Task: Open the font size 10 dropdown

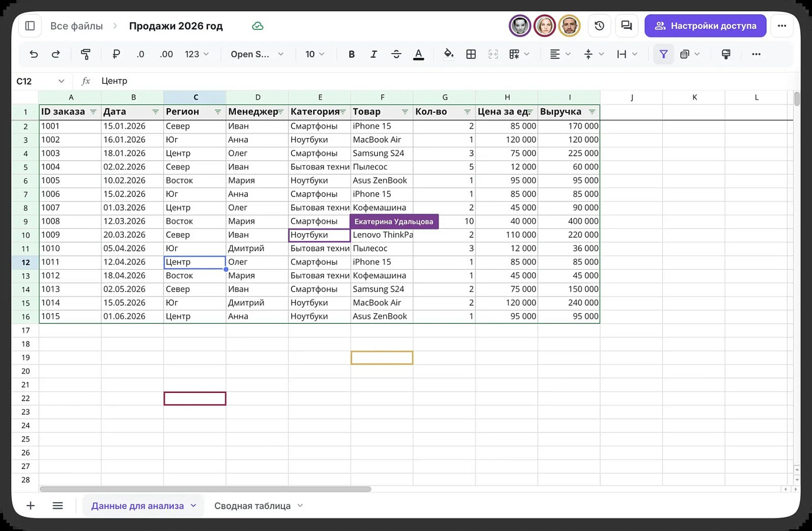Action: [315, 54]
